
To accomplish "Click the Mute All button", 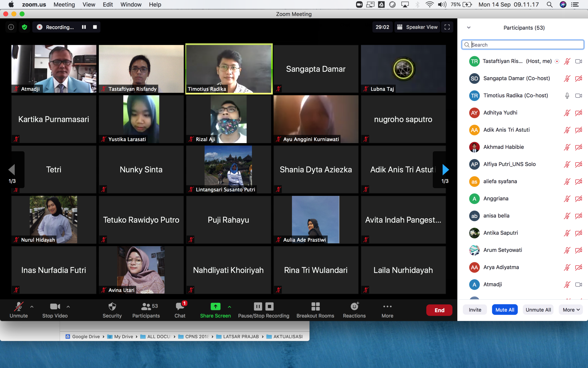I will click(x=505, y=310).
